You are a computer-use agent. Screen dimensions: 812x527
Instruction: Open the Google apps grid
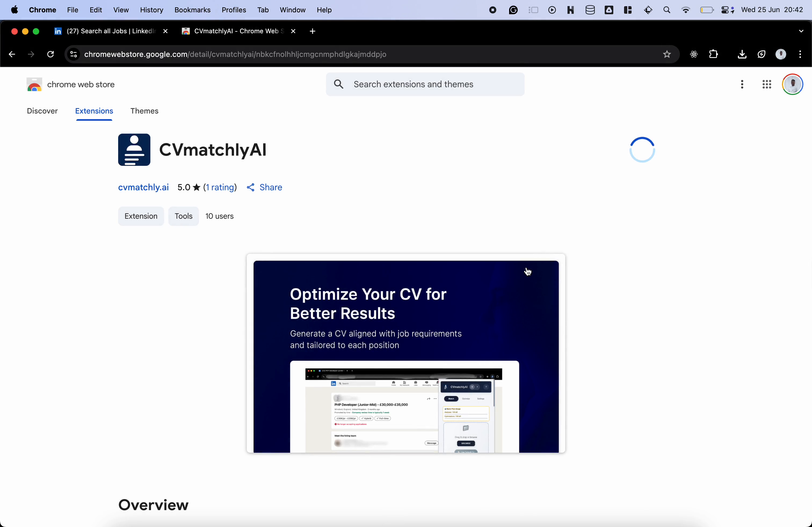coord(767,84)
